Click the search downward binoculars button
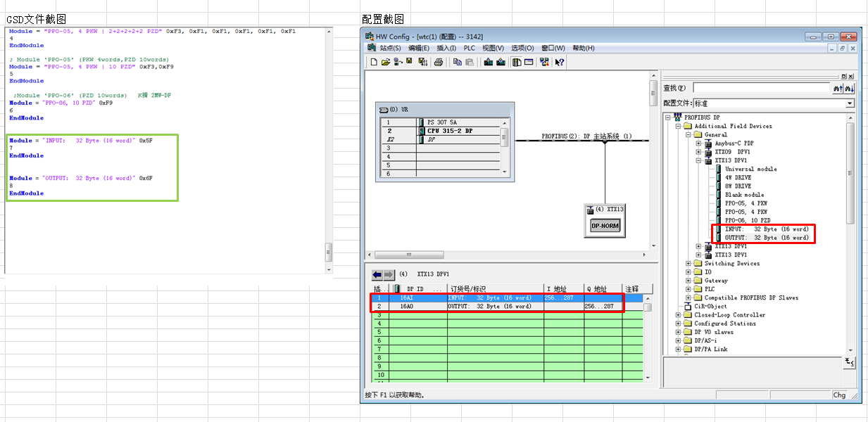Viewport: 868px width, 422px height. [x=849, y=88]
